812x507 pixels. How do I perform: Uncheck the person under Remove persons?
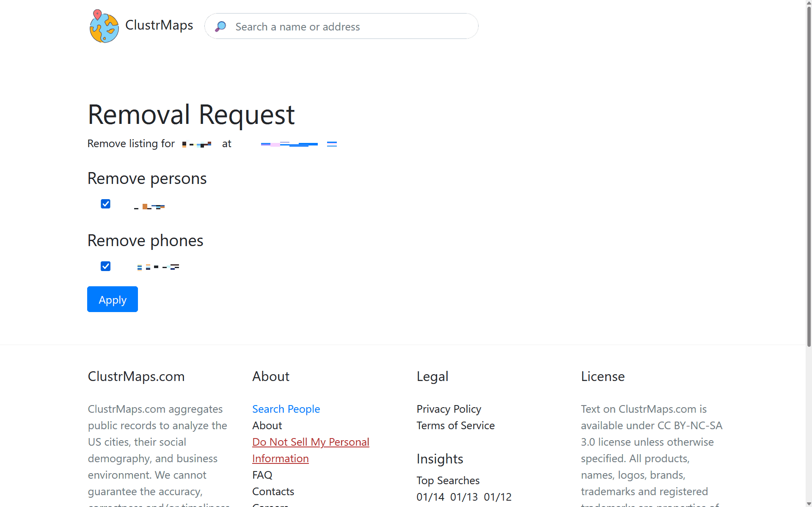(x=105, y=203)
